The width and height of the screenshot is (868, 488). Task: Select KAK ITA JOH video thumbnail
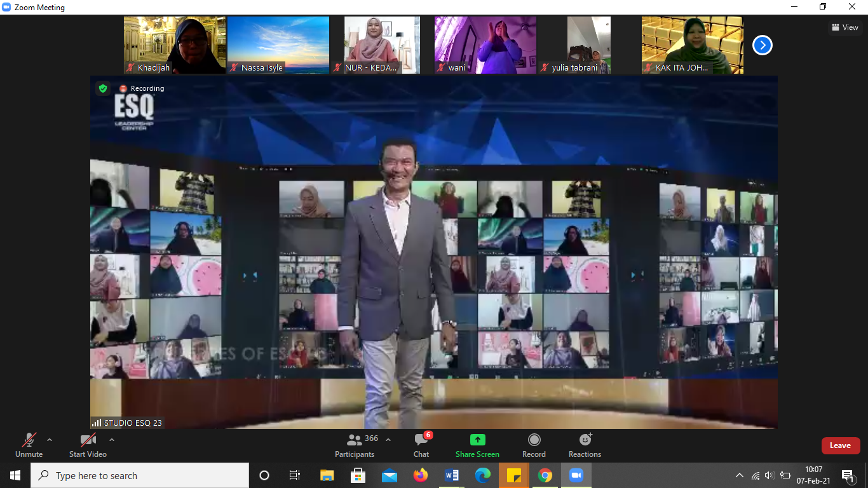point(692,45)
